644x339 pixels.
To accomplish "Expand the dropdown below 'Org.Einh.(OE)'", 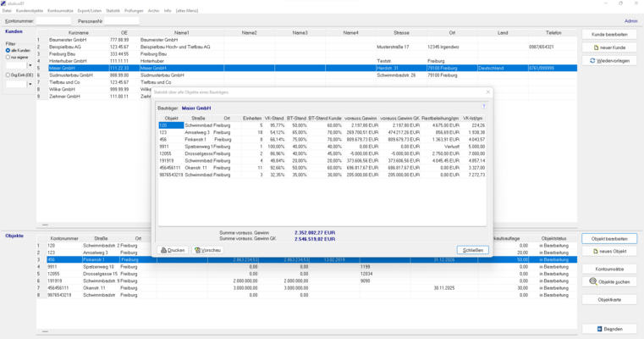I will click(x=30, y=84).
